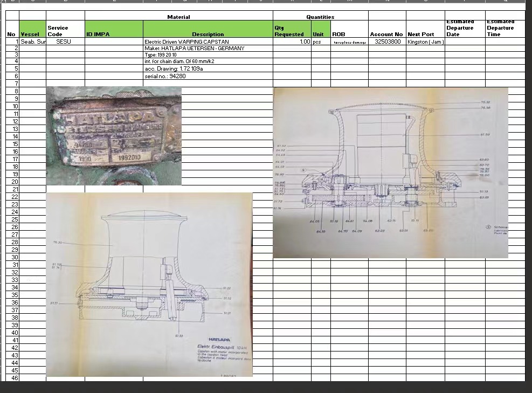Click the 'Electric Driven WARPING CAPSTAN' cell

click(208, 42)
